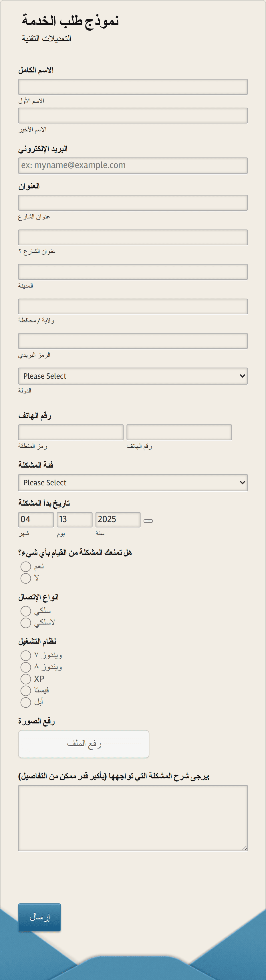Click the year field showing 2025
Viewport: 266px width, 980px height.
point(118,520)
